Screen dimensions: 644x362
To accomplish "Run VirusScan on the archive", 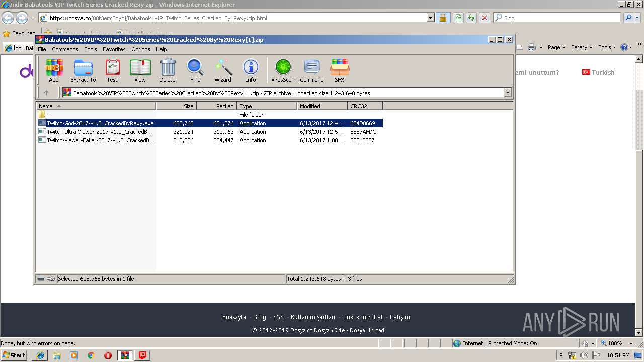I will (283, 71).
